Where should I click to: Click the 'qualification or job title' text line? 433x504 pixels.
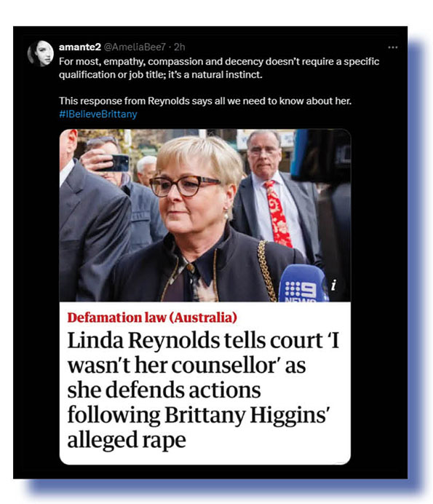tap(161, 75)
